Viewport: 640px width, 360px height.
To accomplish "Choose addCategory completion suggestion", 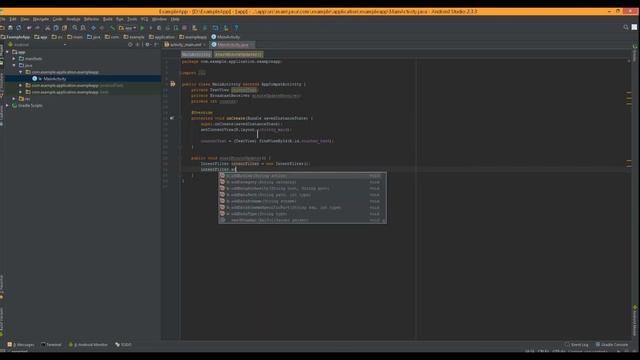I will (x=302, y=182).
